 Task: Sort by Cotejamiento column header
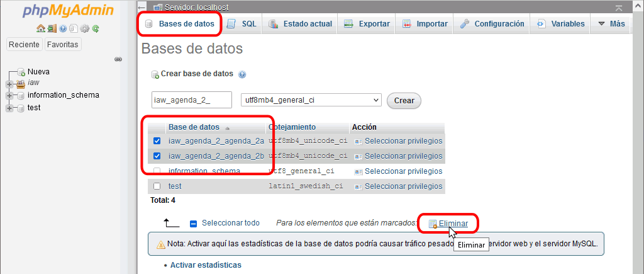click(292, 127)
